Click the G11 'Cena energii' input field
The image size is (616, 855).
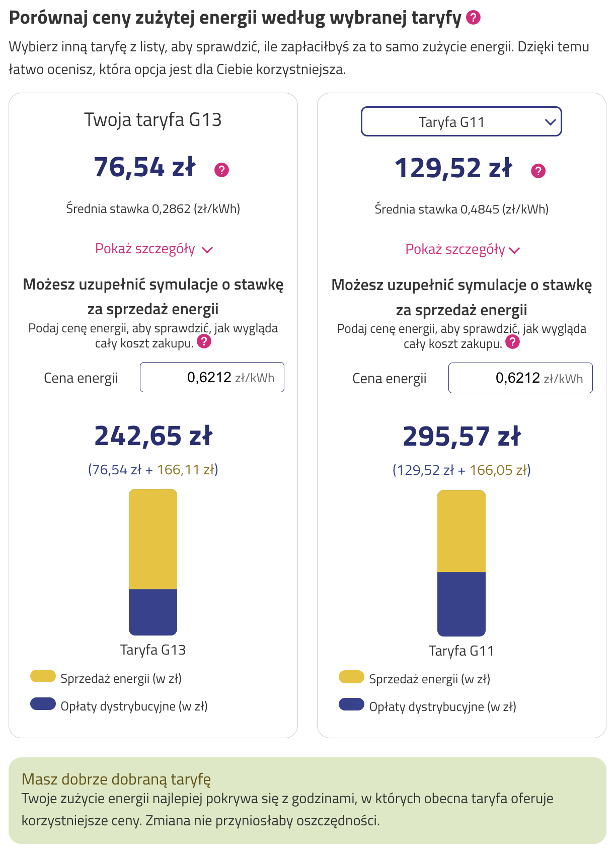[520, 378]
